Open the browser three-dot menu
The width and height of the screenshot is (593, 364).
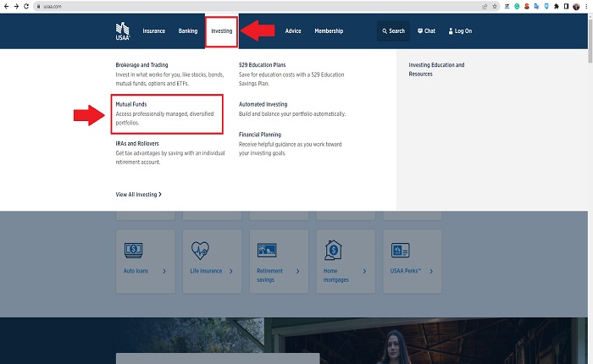click(x=586, y=7)
